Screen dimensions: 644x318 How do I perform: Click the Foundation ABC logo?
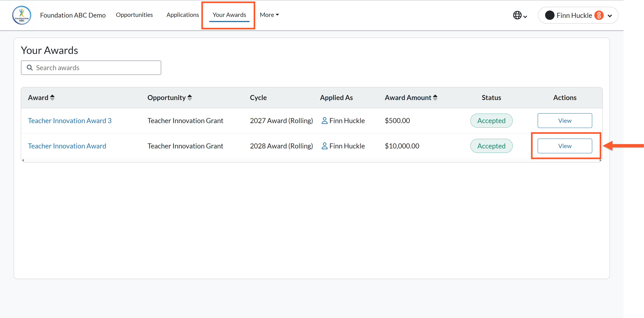22,15
